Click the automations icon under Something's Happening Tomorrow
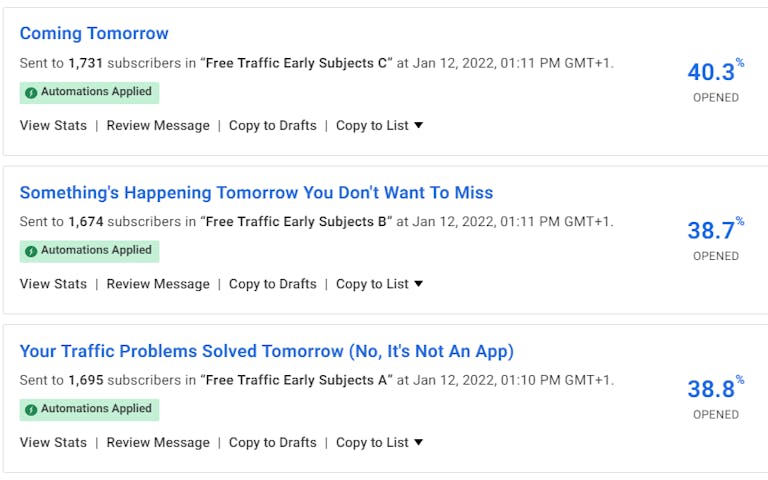The width and height of the screenshot is (768, 480). (x=31, y=251)
